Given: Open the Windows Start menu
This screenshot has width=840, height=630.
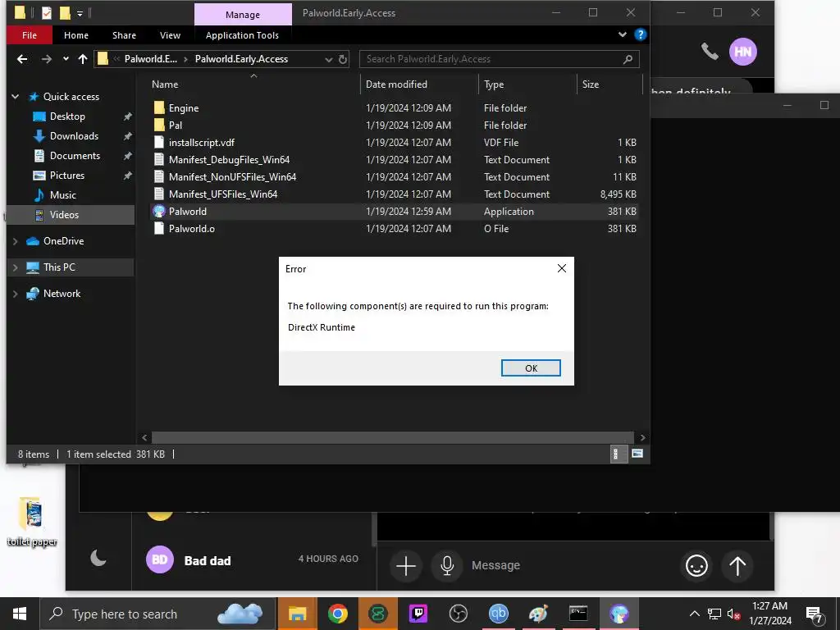Looking at the screenshot, I should pos(20,614).
